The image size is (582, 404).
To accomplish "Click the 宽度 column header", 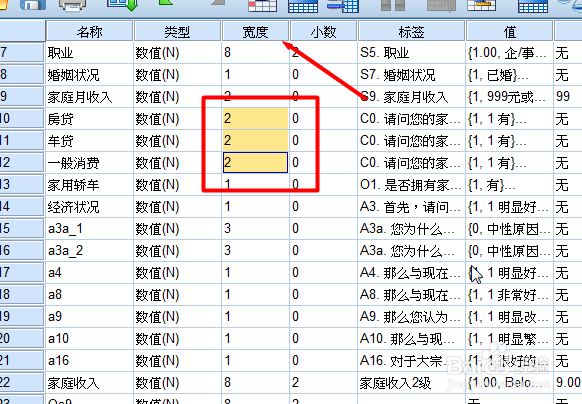I will point(255,32).
